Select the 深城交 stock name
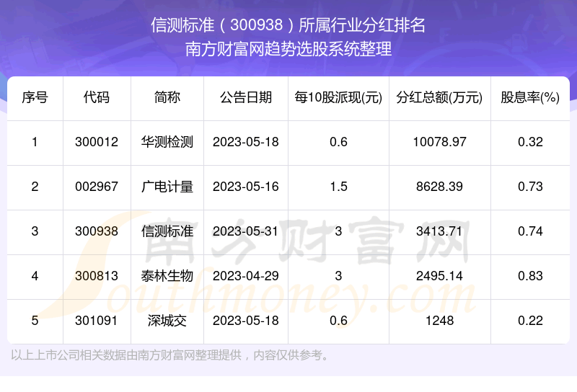 point(167,321)
